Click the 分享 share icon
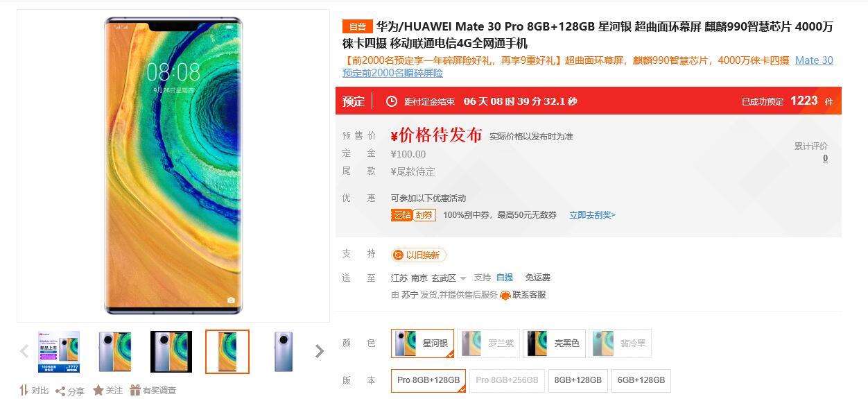The image size is (868, 399). (60, 391)
